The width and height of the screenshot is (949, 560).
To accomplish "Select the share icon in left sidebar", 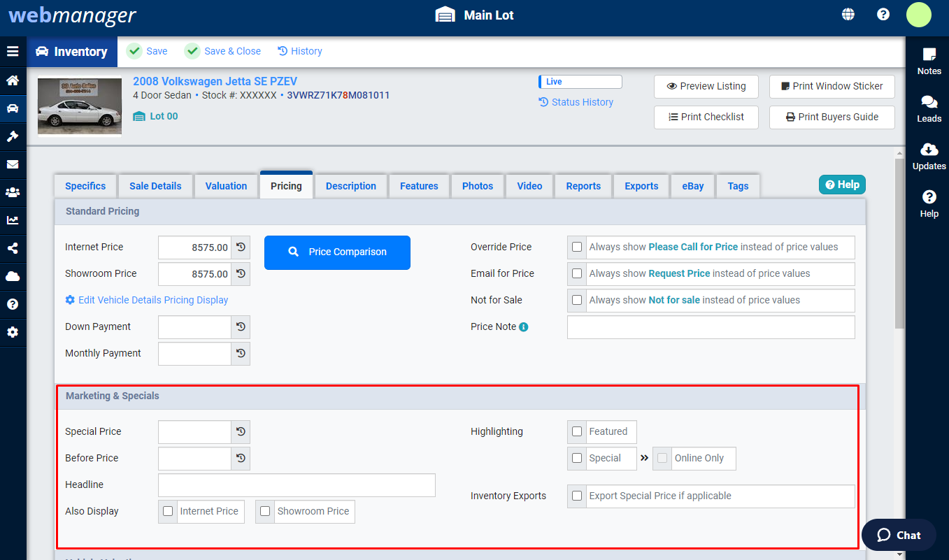I will tap(13, 248).
